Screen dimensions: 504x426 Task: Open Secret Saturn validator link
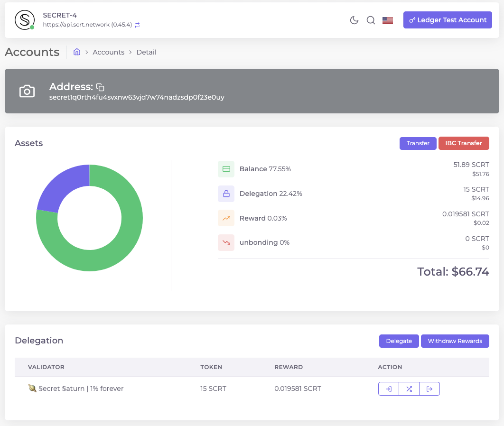click(81, 389)
